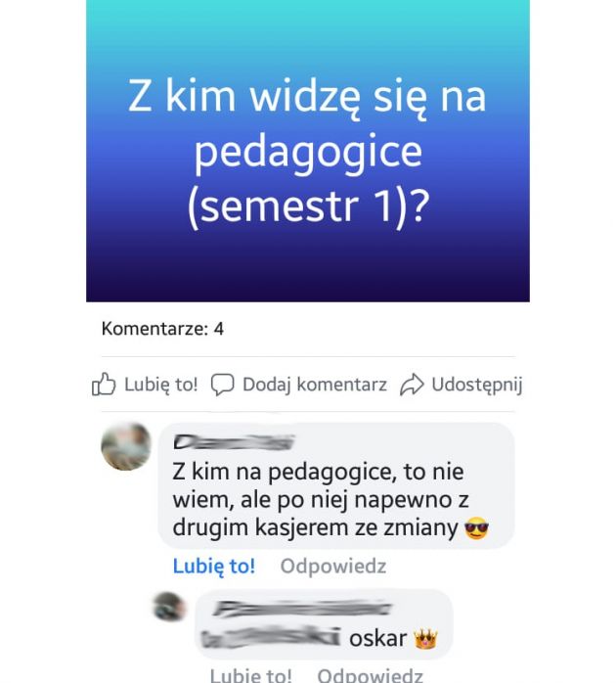Like the post via the 'Lubię to!' label
The height and width of the screenshot is (683, 616).
click(x=161, y=385)
